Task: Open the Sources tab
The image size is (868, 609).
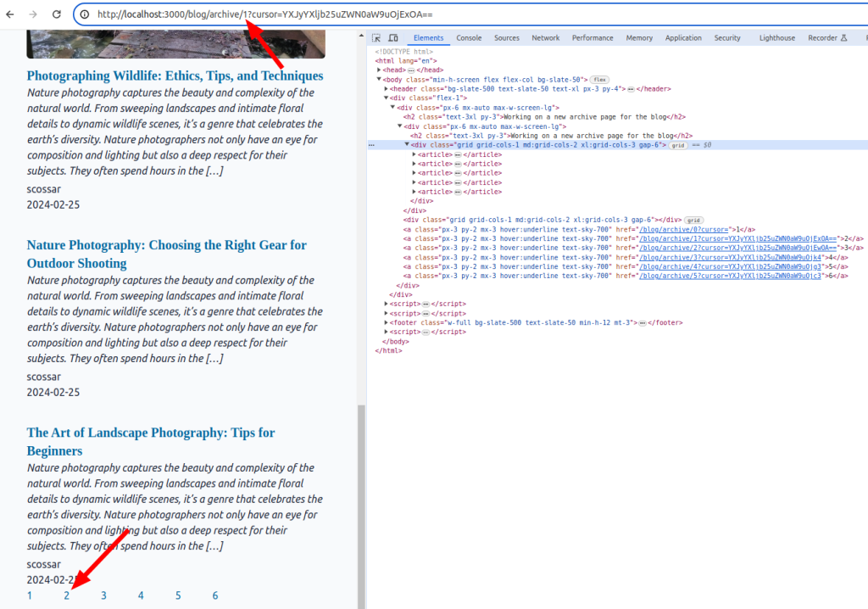Action: click(x=507, y=37)
